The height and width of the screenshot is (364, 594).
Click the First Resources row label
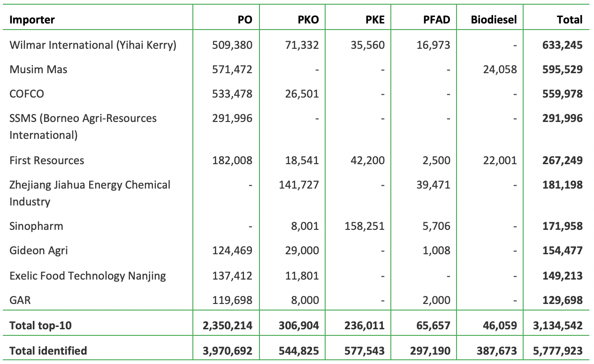(x=47, y=160)
